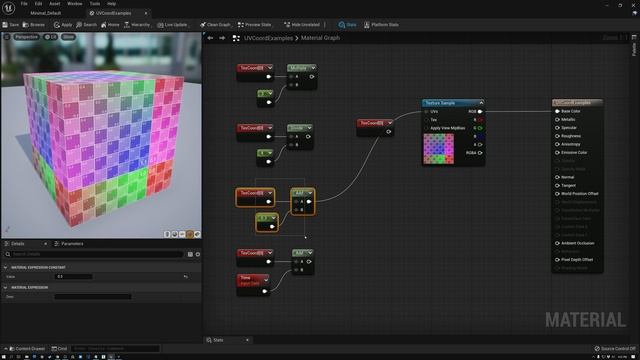Click the Material Graph breadcrumb
The image size is (640, 360).
coord(320,38)
